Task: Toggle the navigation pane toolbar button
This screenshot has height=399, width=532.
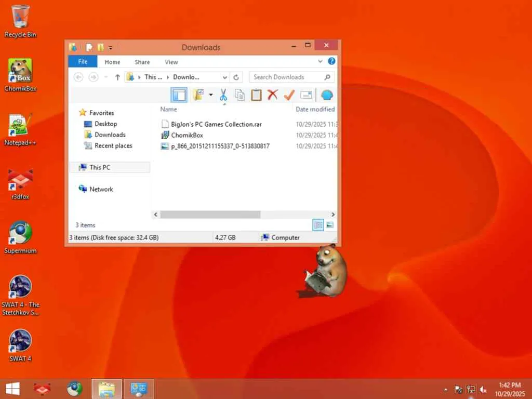Action: [179, 95]
